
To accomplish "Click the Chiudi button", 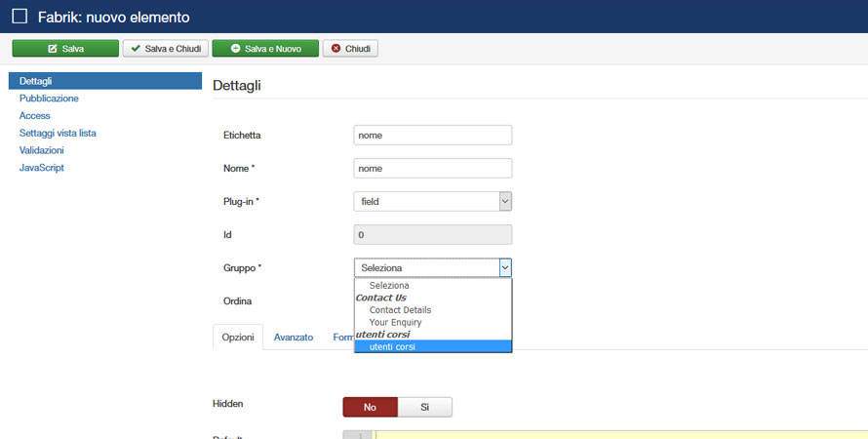I will point(350,48).
